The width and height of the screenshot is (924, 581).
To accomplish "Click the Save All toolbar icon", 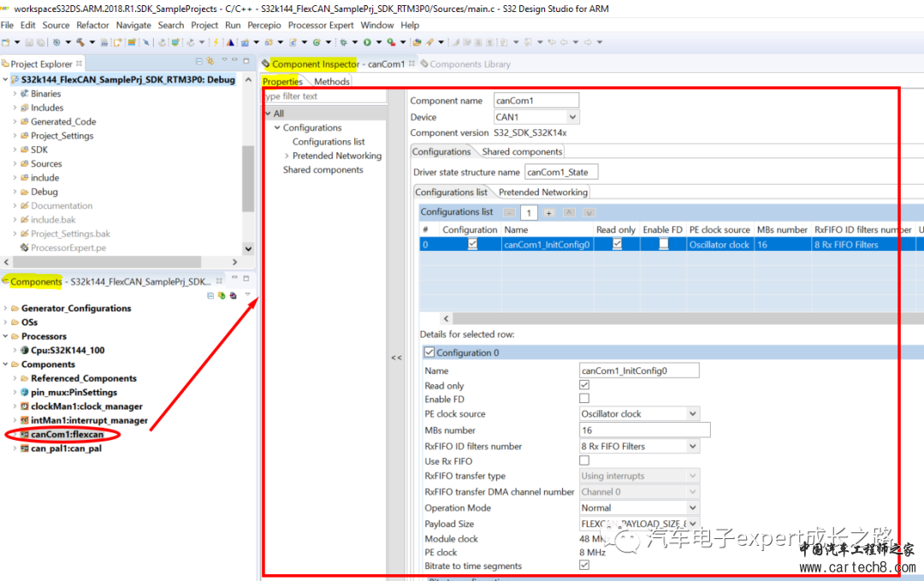I will click(x=39, y=43).
